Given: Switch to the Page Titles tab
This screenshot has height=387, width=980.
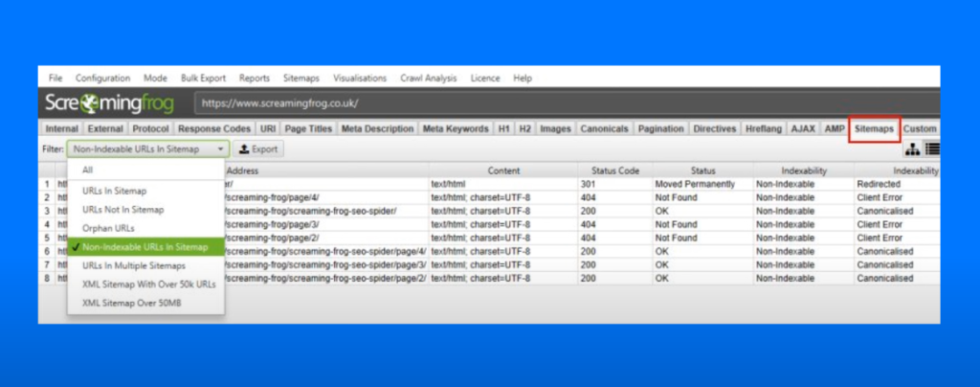Looking at the screenshot, I should point(308,128).
